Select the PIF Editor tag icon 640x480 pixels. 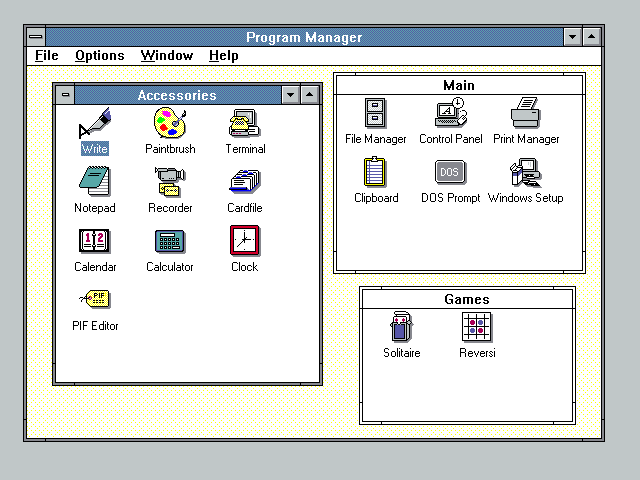(95, 299)
